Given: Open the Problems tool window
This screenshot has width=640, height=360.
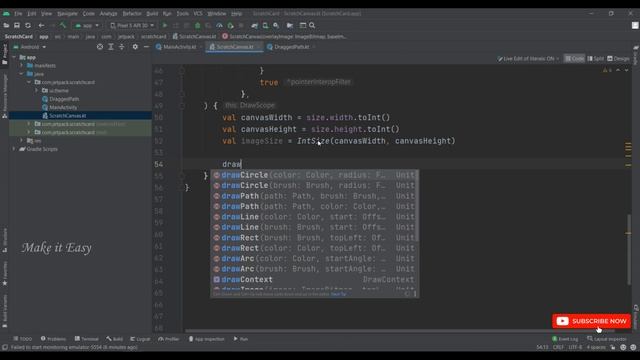Looking at the screenshot, I should (x=53, y=339).
